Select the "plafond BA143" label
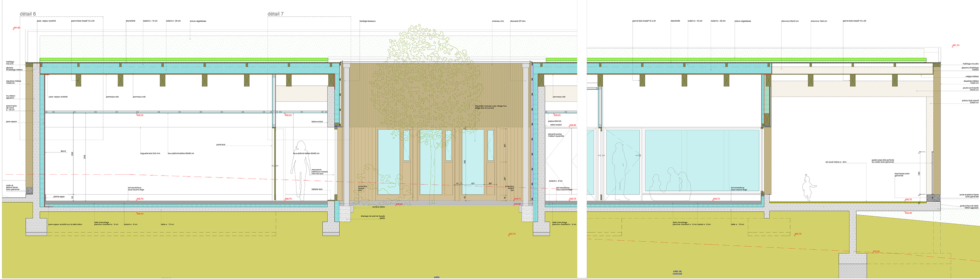Screen dimensions: 980x279 pyautogui.click(x=555, y=121)
